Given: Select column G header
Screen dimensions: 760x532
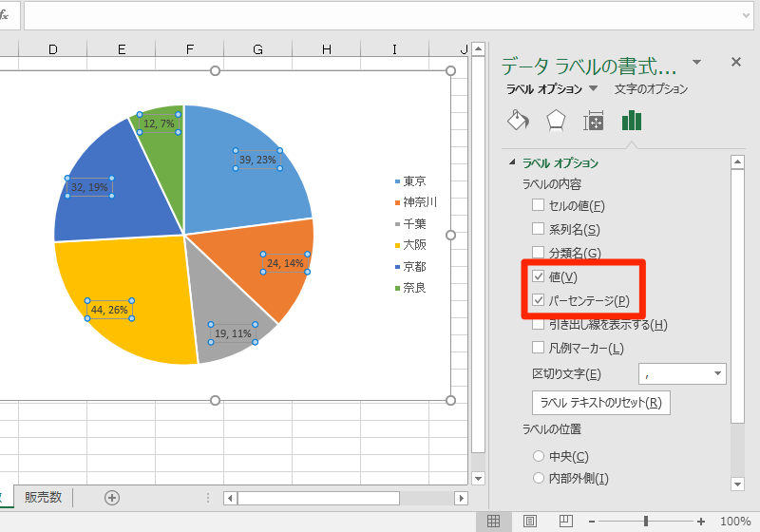Looking at the screenshot, I should 257,49.
